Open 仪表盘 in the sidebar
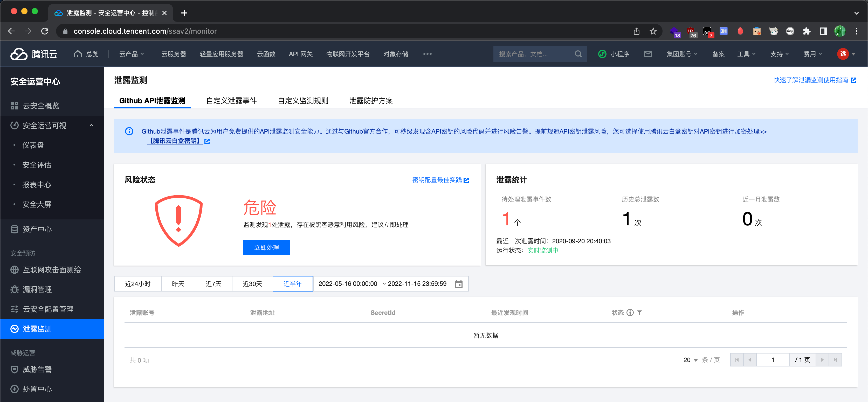The height and width of the screenshot is (402, 868). click(x=52, y=145)
